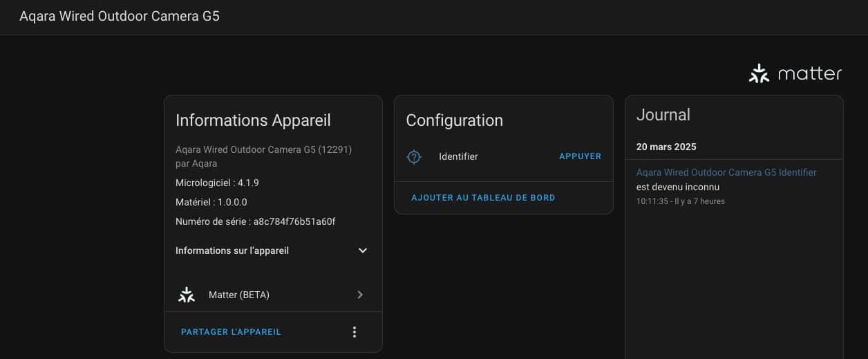Click the device name with (12291)
Viewport: 868px width, 359px height.
264,149
